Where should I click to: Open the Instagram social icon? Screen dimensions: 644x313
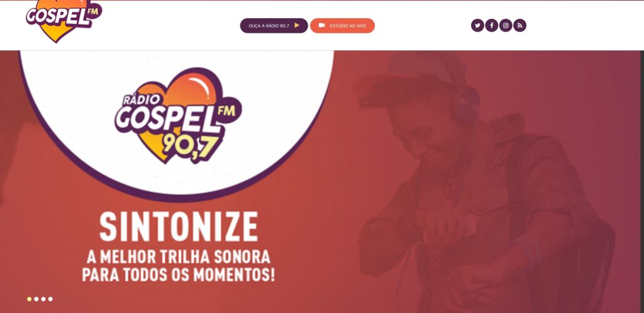click(x=506, y=25)
